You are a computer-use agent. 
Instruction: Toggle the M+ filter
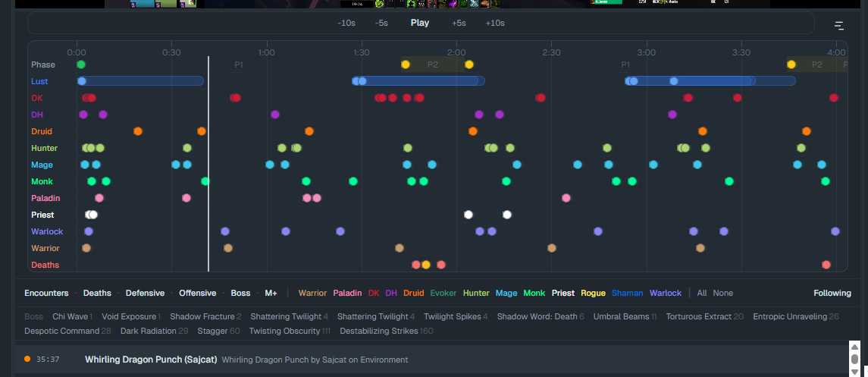[271, 293]
